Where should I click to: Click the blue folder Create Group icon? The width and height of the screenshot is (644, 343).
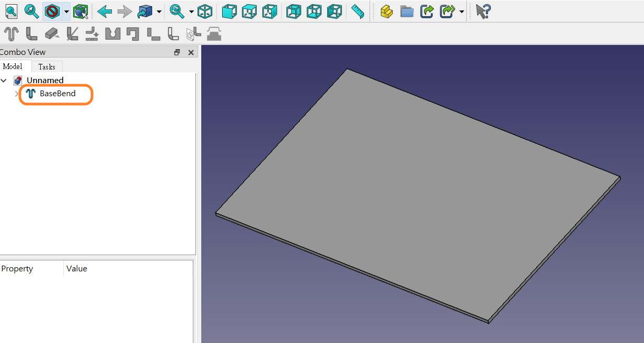tap(407, 11)
